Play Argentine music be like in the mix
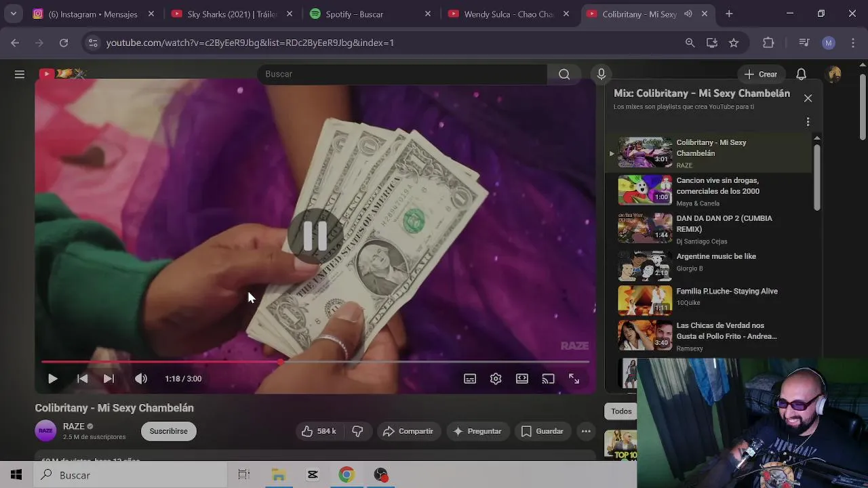Viewport: 868px width, 488px height. coord(709,266)
